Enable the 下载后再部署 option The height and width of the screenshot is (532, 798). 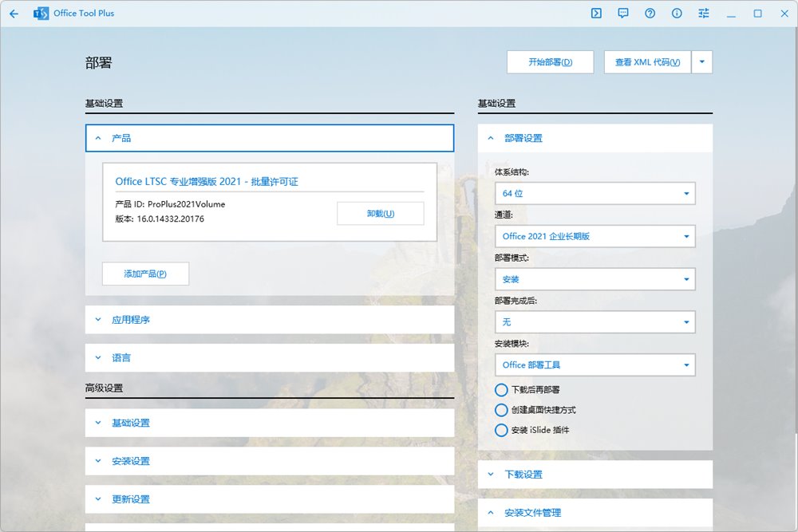[501, 390]
